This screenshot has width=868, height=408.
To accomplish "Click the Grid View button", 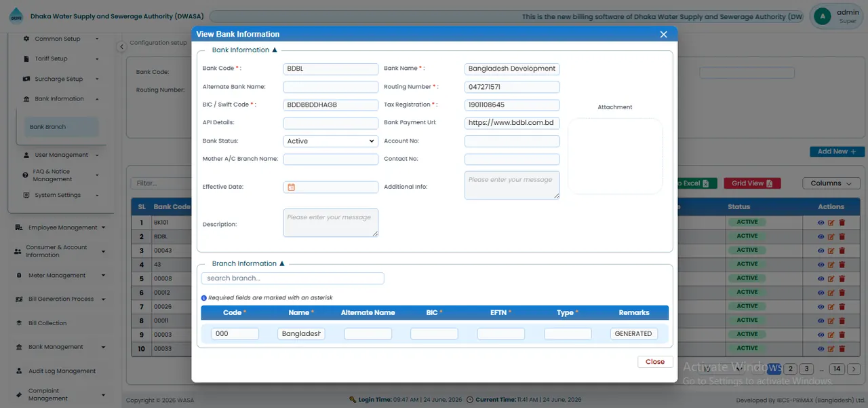I will [x=752, y=183].
